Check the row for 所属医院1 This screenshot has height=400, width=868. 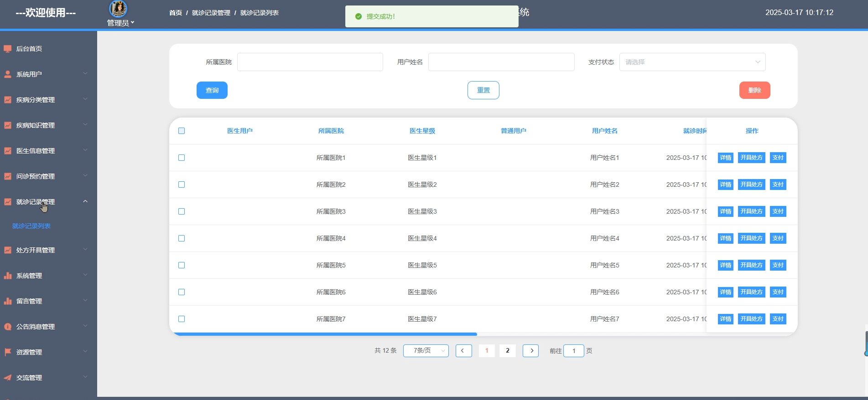pyautogui.click(x=182, y=158)
